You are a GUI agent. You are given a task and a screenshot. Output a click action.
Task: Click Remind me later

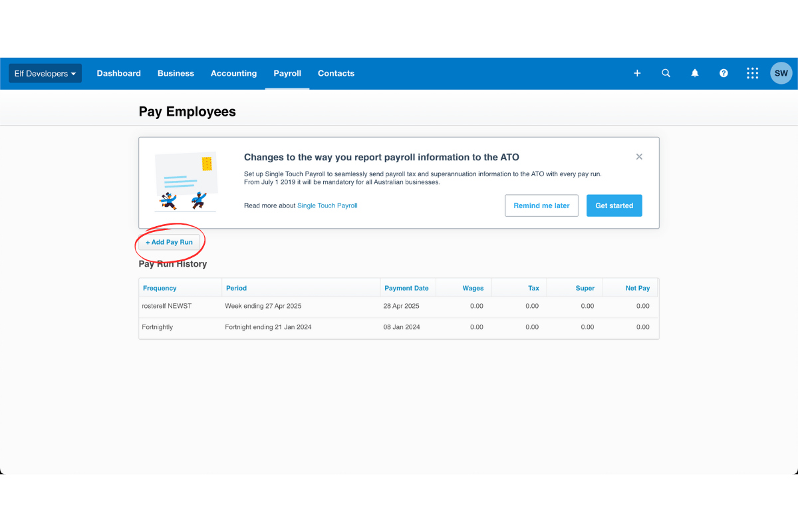point(541,205)
